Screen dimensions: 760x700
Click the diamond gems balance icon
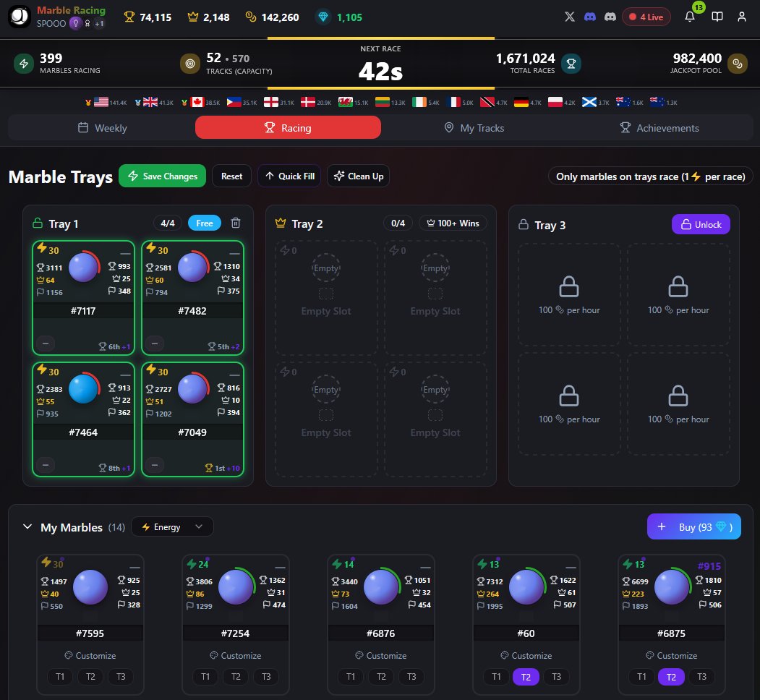(323, 17)
